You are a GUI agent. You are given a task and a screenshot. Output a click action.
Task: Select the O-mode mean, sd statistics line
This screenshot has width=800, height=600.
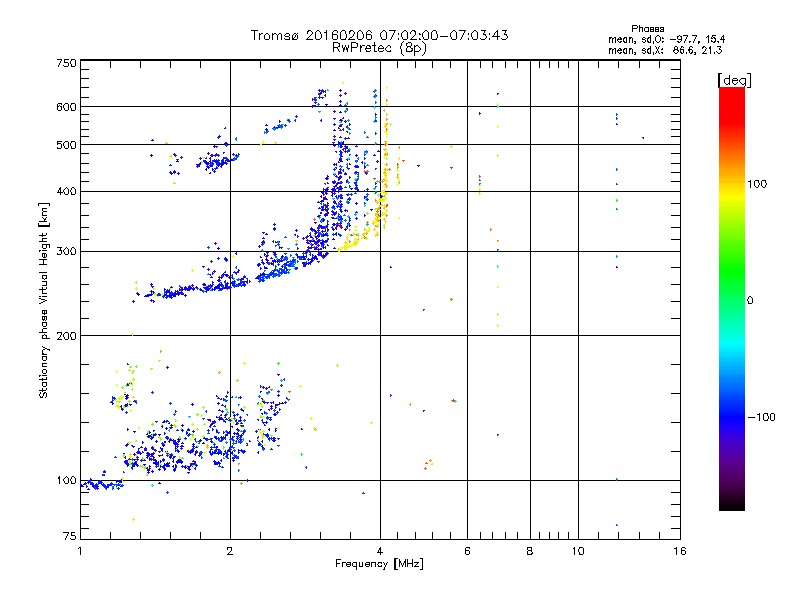663,38
